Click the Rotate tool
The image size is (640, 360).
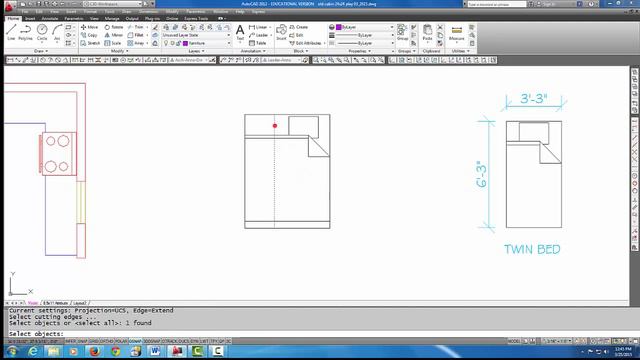(x=113, y=27)
